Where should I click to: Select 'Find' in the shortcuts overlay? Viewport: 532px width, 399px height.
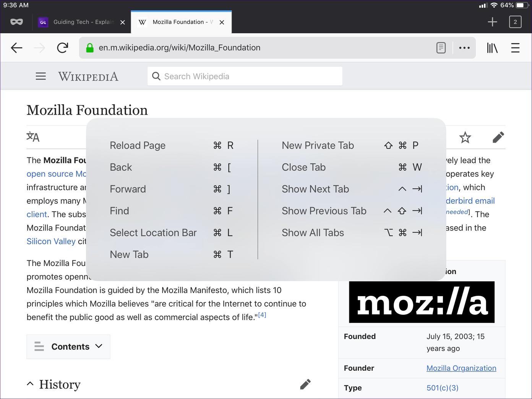click(x=172, y=211)
